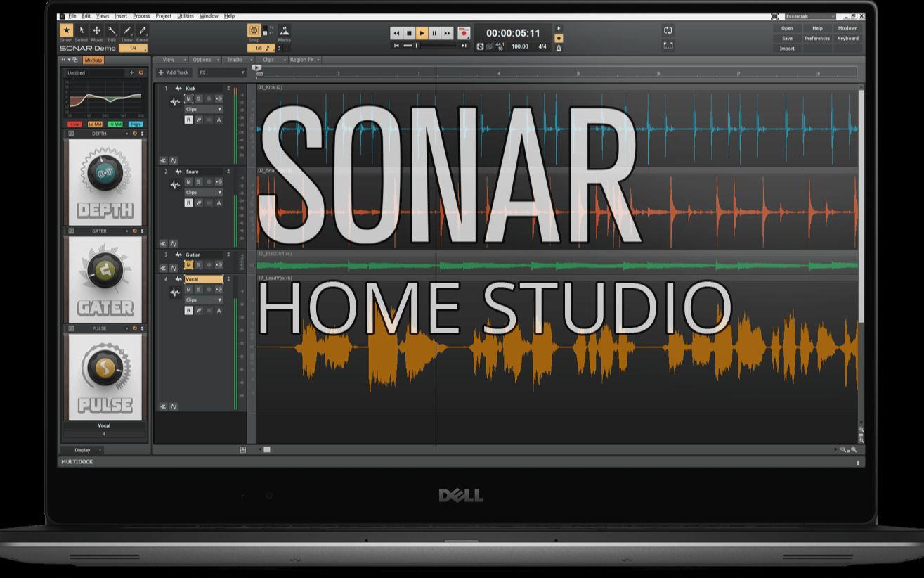The height and width of the screenshot is (578, 924).
Task: Click the Add Track button
Action: pos(174,72)
